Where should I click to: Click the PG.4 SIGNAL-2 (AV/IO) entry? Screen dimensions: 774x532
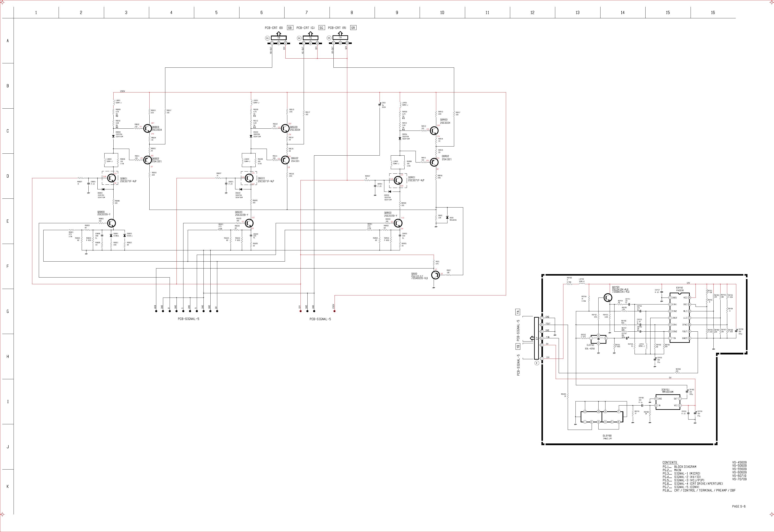click(x=681, y=477)
